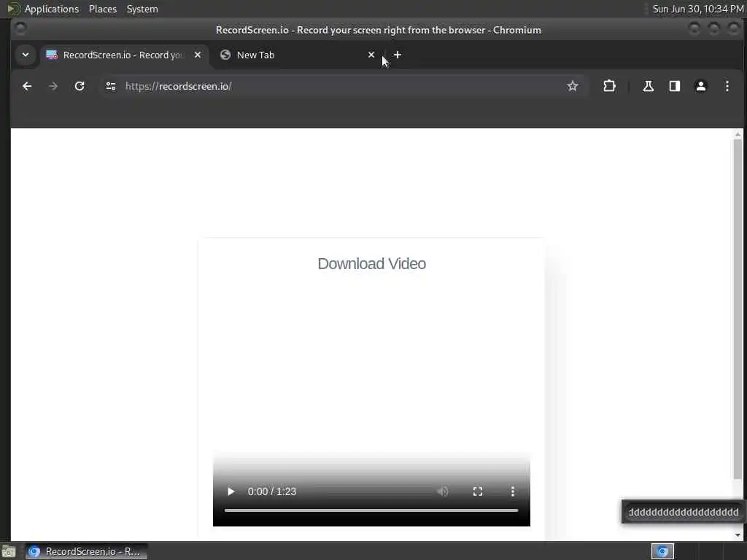Screen dimensions: 747x560
Task: Close the New Tab tab
Action: point(371,55)
